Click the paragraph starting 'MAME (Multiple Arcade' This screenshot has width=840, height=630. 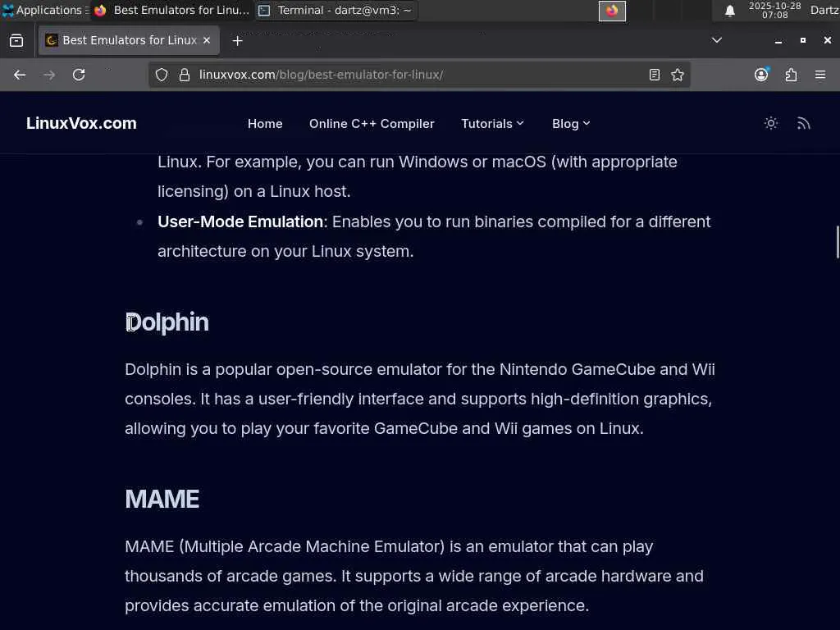tap(414, 576)
